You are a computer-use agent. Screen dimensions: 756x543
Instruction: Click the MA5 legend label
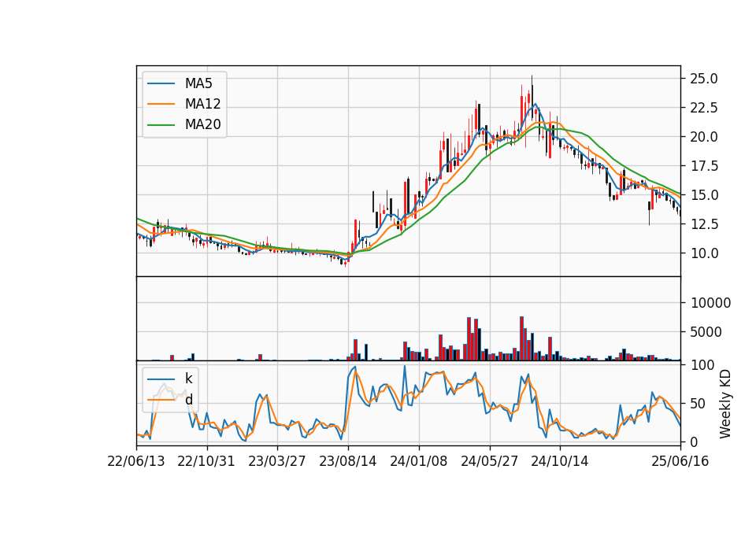198,83
